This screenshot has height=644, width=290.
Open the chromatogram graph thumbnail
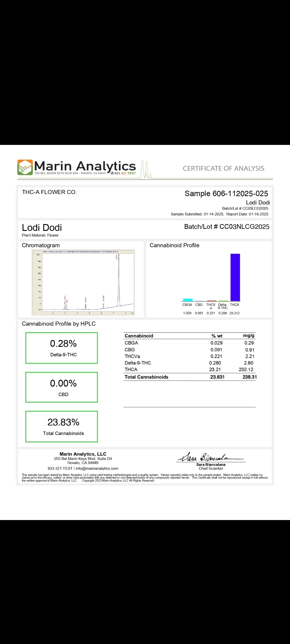83,282
